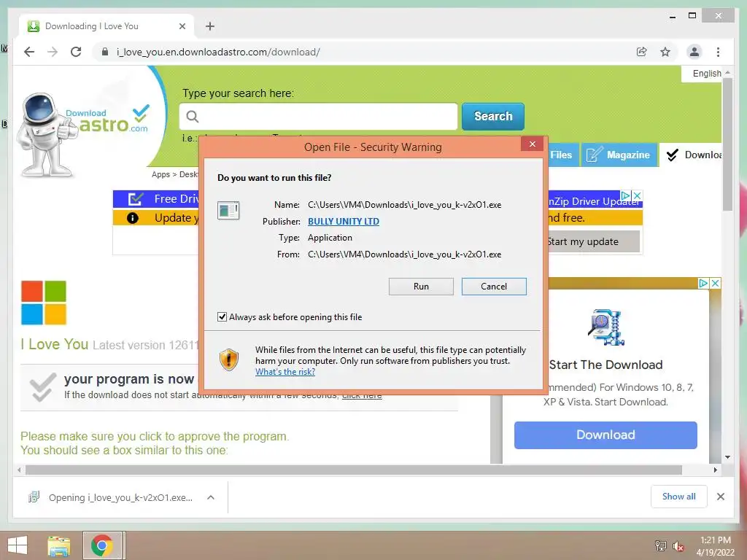Bookmark the page with the star icon
Screen dimensions: 747x560
[x=665, y=52]
